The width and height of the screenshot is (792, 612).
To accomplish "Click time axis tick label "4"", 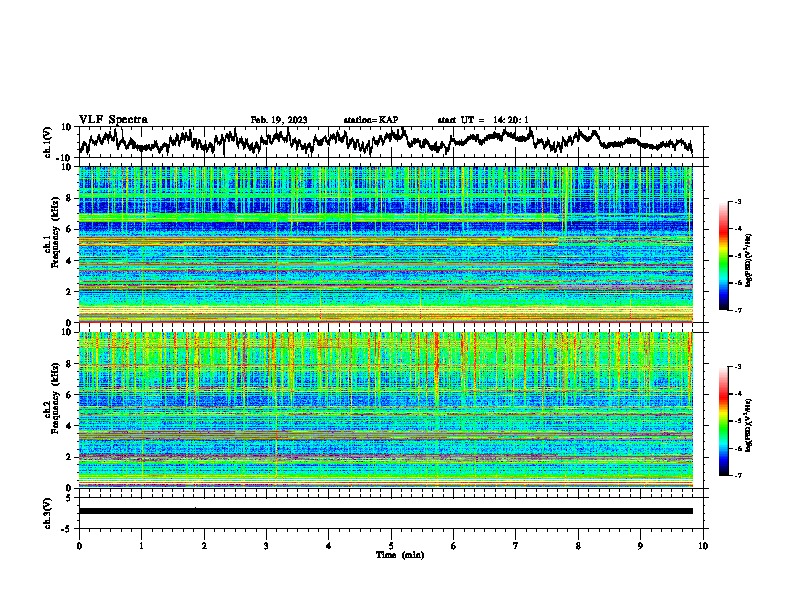I will click(x=329, y=545).
